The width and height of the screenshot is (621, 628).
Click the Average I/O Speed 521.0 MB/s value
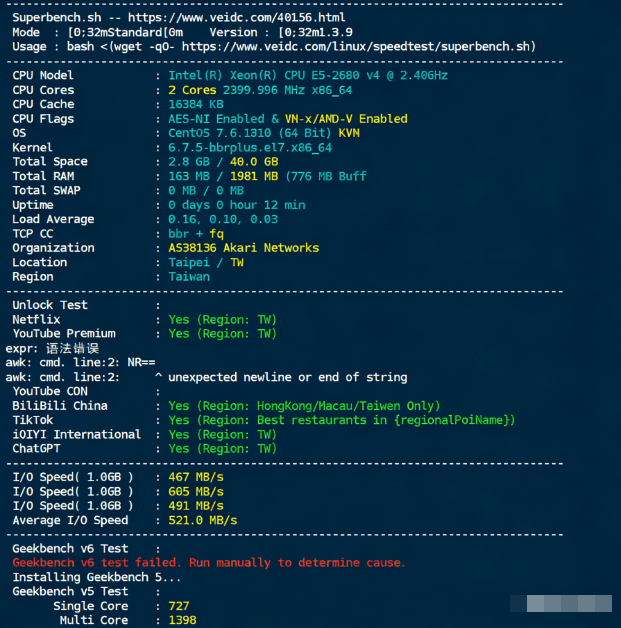(203, 520)
